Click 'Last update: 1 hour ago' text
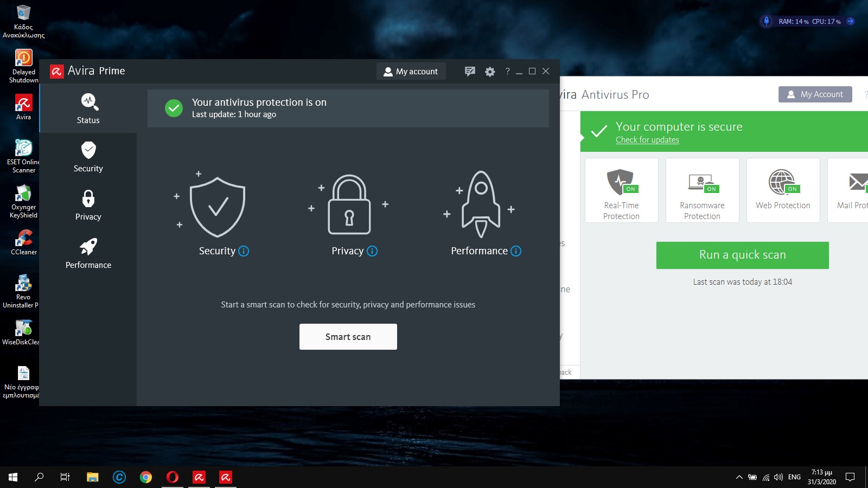This screenshot has width=868, height=488. (234, 114)
